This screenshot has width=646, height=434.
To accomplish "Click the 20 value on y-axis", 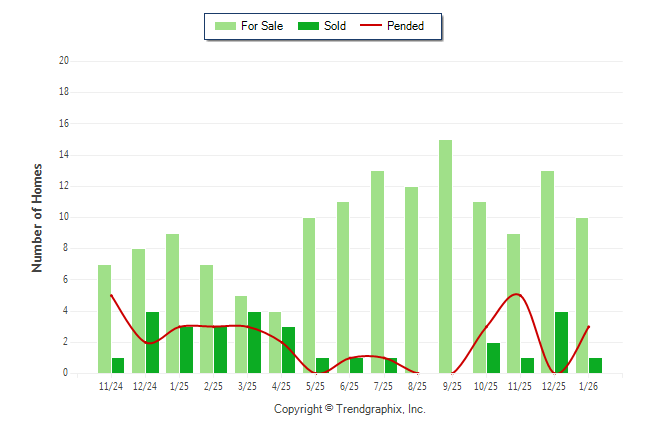I will pos(63,61).
